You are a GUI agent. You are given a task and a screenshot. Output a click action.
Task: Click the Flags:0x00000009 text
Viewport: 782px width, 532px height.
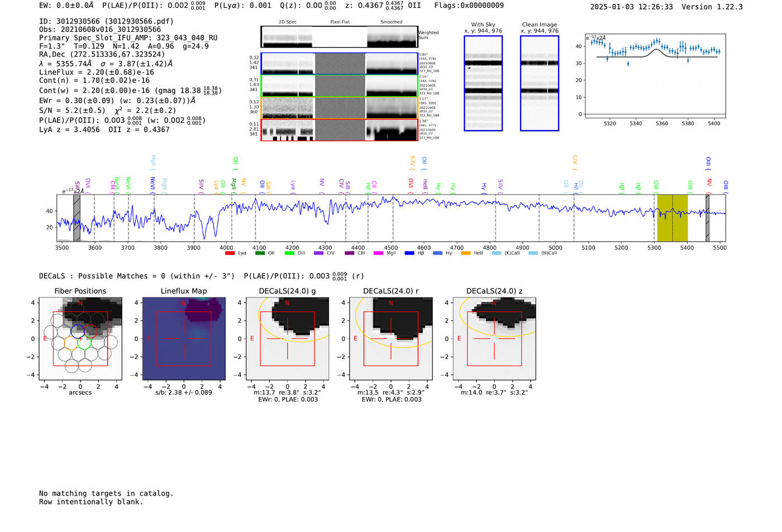[469, 5]
